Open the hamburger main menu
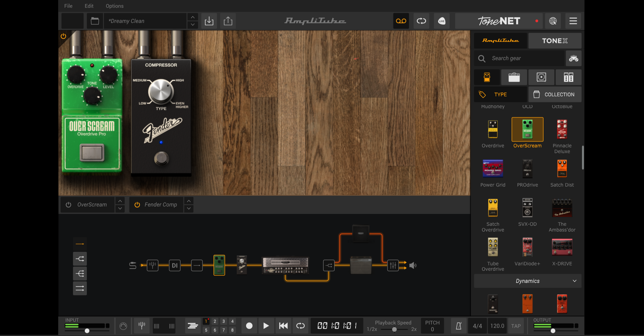 [x=573, y=21]
